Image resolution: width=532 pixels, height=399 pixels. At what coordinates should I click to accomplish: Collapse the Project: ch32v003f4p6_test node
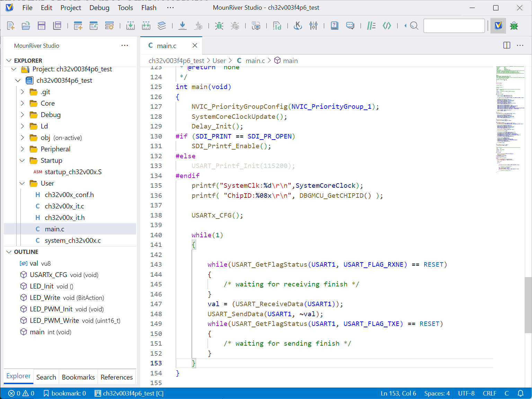click(x=14, y=69)
